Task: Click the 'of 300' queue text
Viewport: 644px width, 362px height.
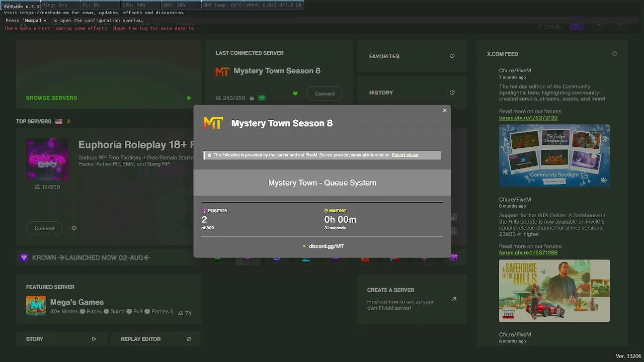Action: tap(208, 228)
